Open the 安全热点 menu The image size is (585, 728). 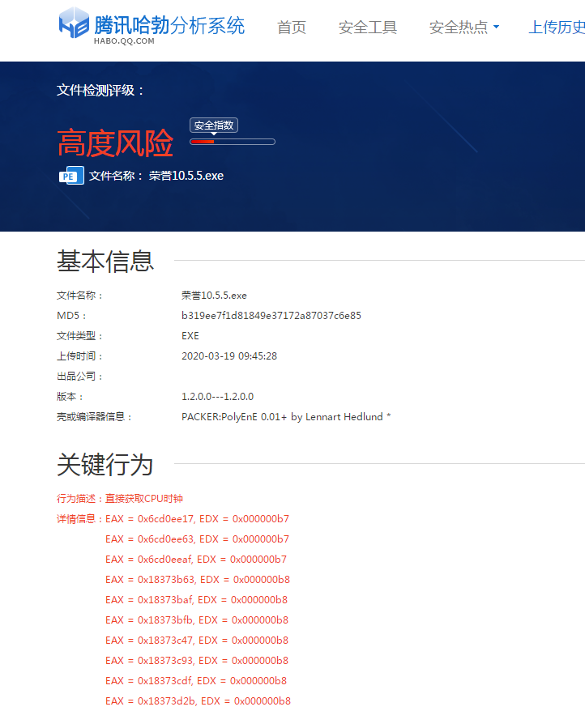(x=458, y=28)
